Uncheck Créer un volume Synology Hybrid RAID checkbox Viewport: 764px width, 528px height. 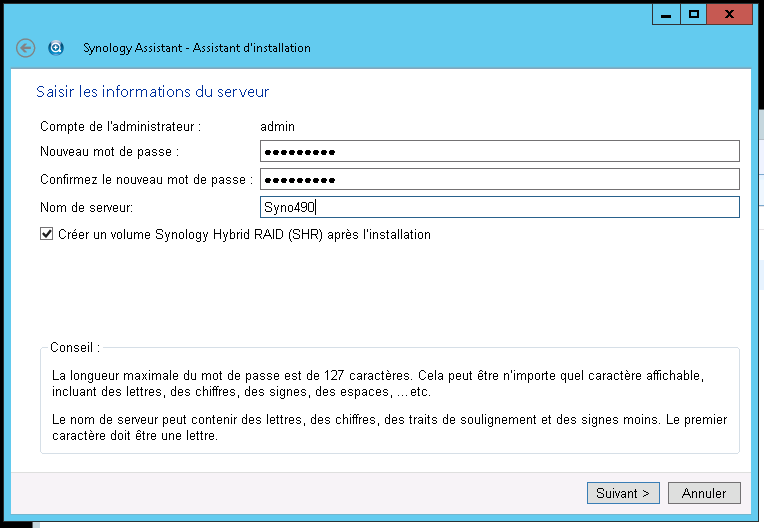(46, 234)
